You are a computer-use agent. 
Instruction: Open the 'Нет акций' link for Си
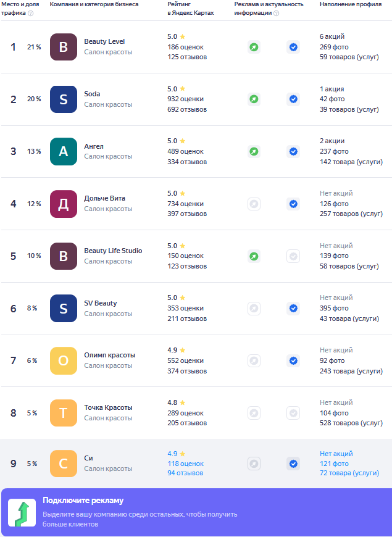coord(336,454)
